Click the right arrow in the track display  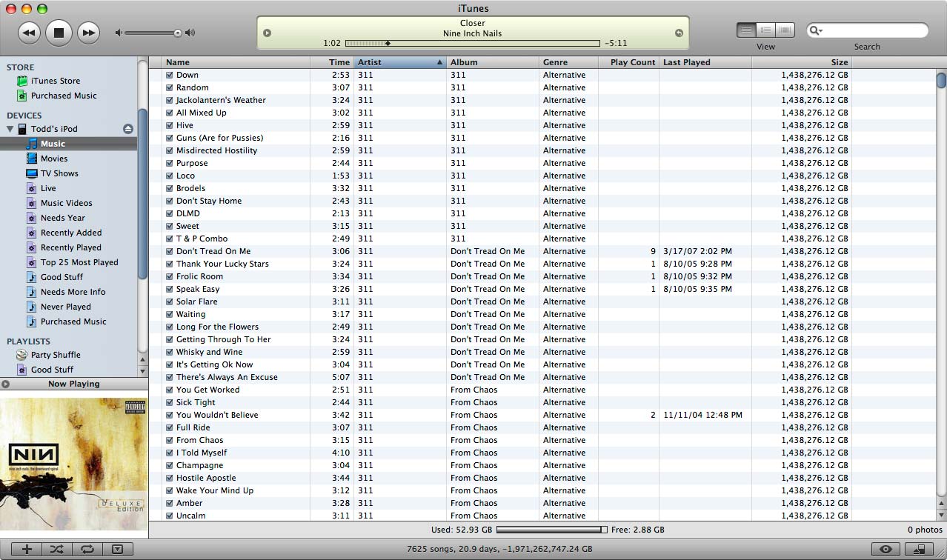[x=679, y=33]
